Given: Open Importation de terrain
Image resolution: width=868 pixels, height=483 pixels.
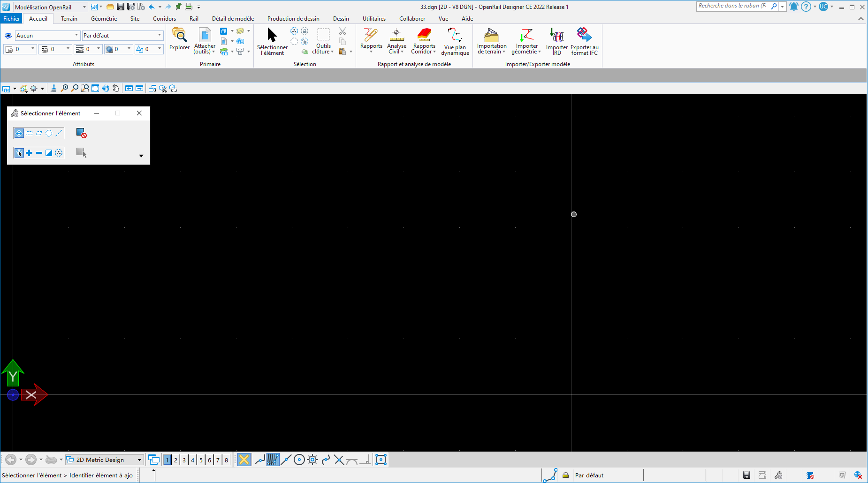Looking at the screenshot, I should point(492,41).
